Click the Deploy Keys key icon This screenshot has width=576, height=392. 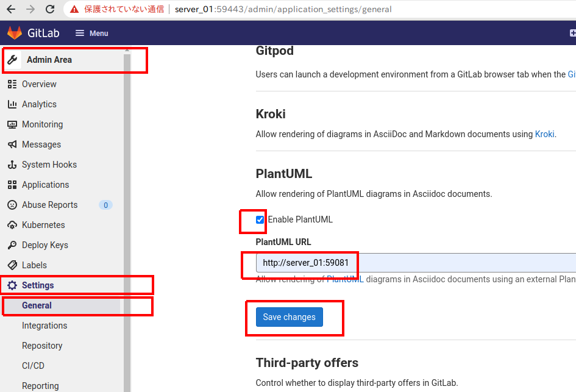pos(12,245)
